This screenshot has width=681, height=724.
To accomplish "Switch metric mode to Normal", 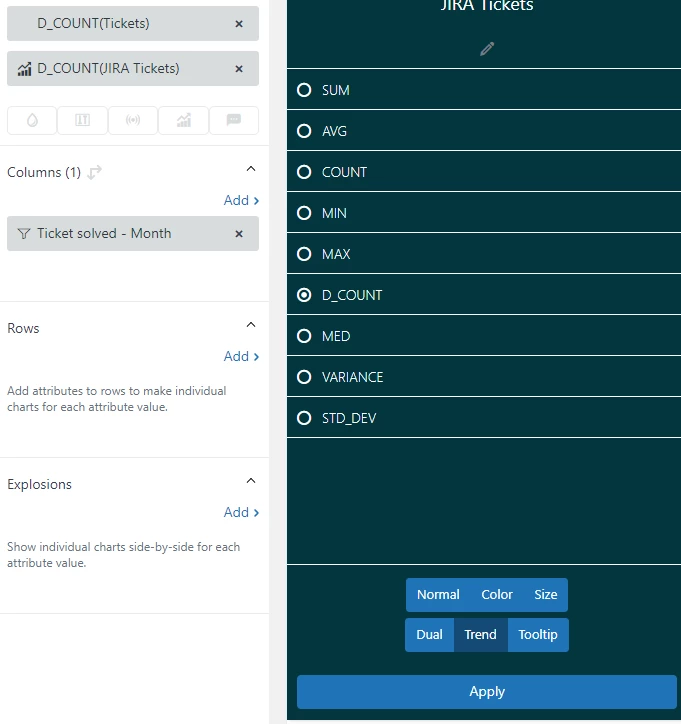I will 438,595.
